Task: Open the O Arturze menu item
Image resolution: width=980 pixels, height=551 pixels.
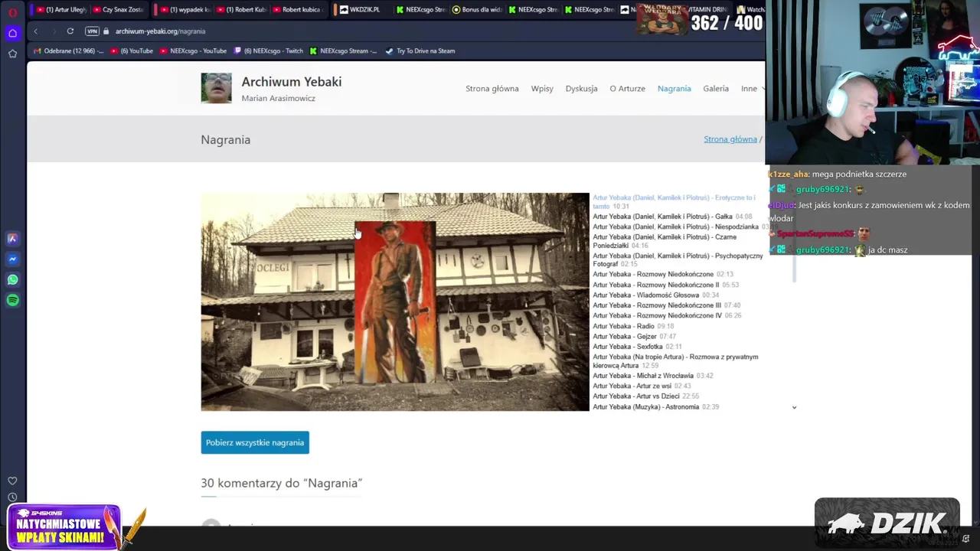Action: pos(627,89)
